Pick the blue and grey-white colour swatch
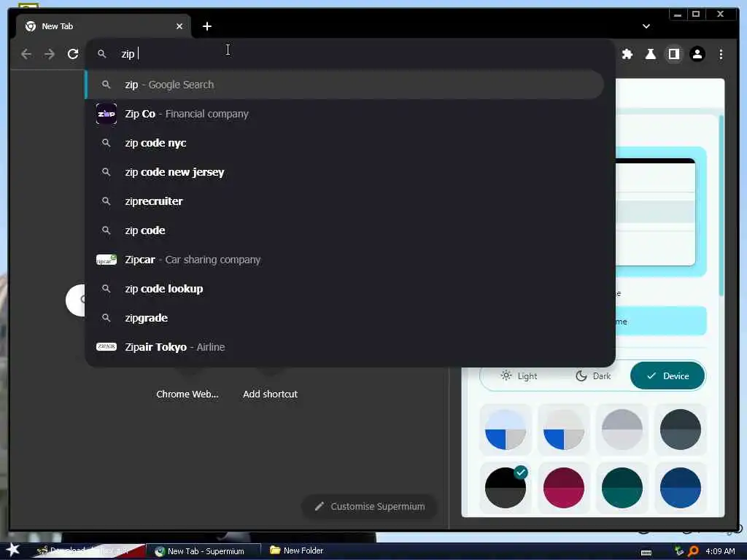Screen dimensions: 747x560 [564, 429]
